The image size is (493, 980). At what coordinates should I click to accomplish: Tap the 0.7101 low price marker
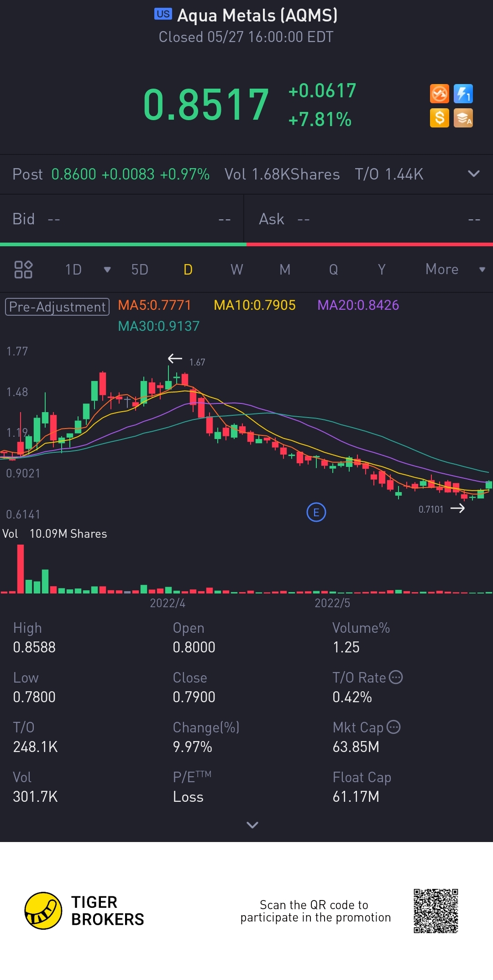pyautogui.click(x=431, y=509)
